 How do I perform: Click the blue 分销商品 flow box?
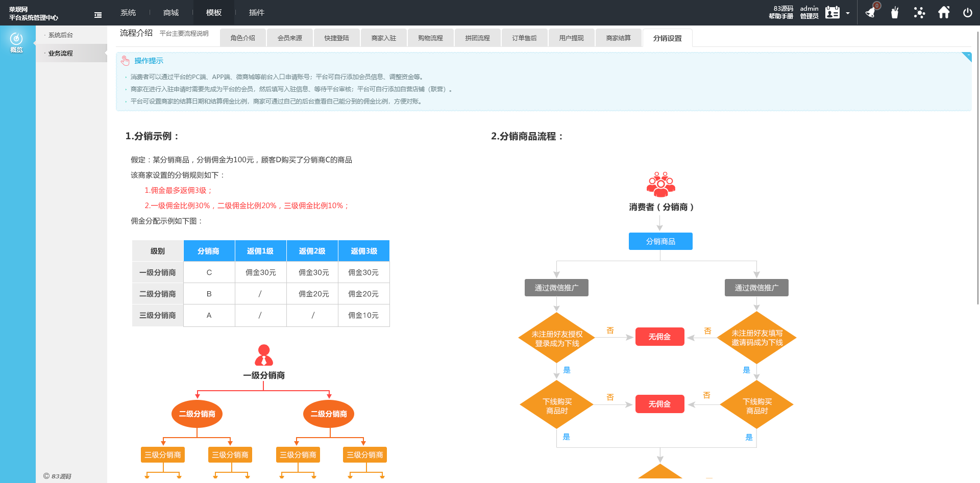pyautogui.click(x=660, y=241)
